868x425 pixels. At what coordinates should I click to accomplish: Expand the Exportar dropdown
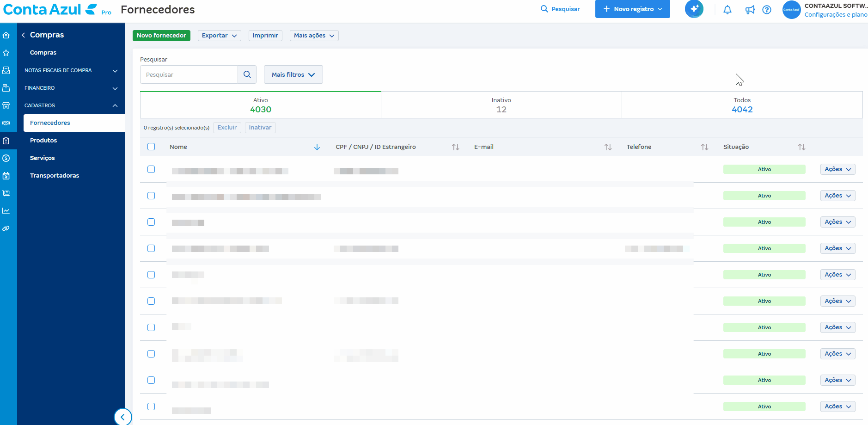pos(219,36)
